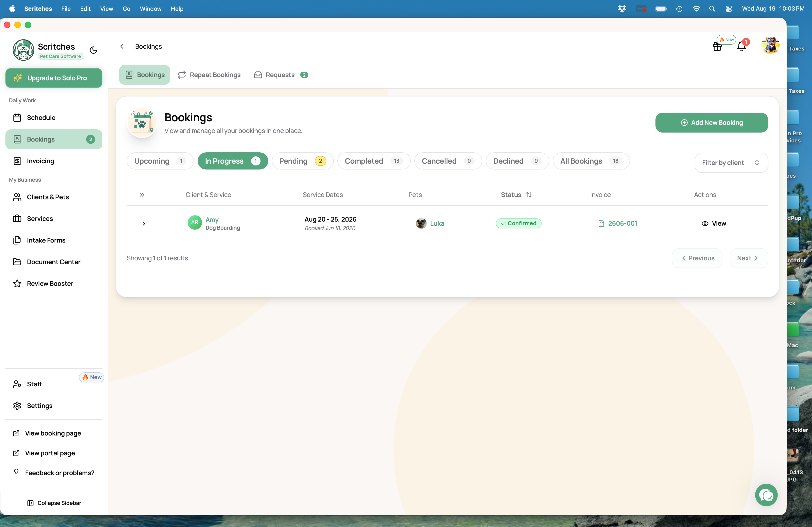Click Add New Booking button
812x527 pixels.
coord(712,123)
